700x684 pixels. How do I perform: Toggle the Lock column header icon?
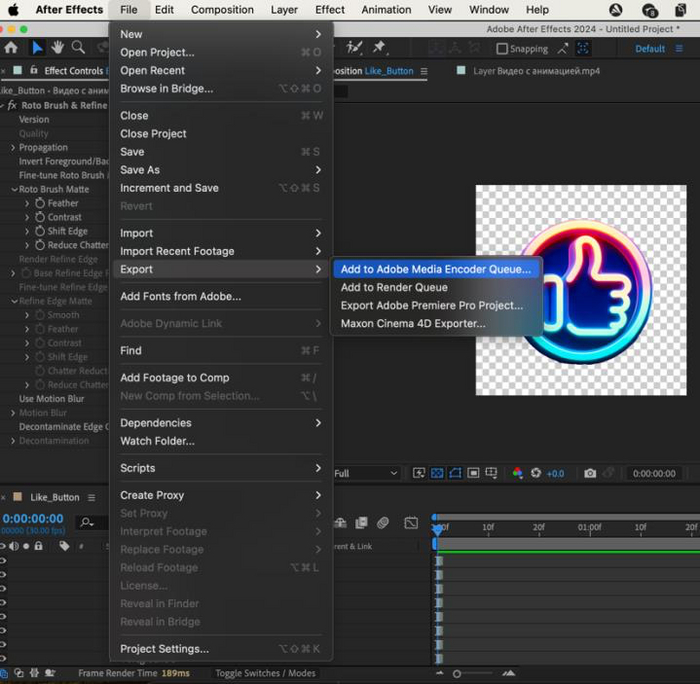(x=38, y=546)
